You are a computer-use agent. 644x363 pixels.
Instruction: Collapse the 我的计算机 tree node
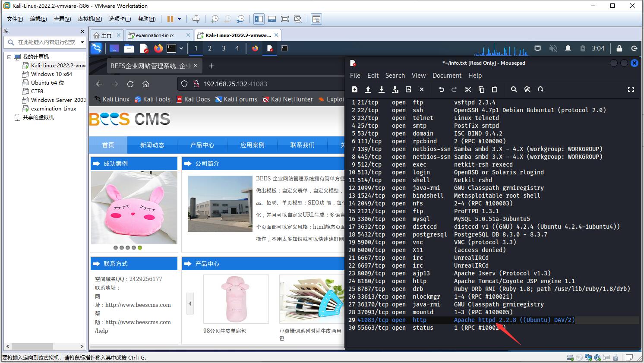point(9,57)
